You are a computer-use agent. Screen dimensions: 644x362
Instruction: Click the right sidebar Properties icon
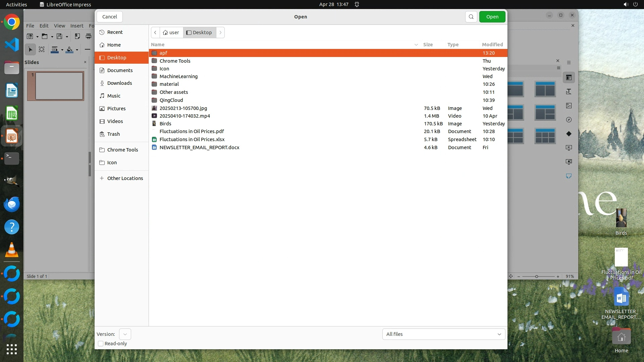click(x=569, y=78)
